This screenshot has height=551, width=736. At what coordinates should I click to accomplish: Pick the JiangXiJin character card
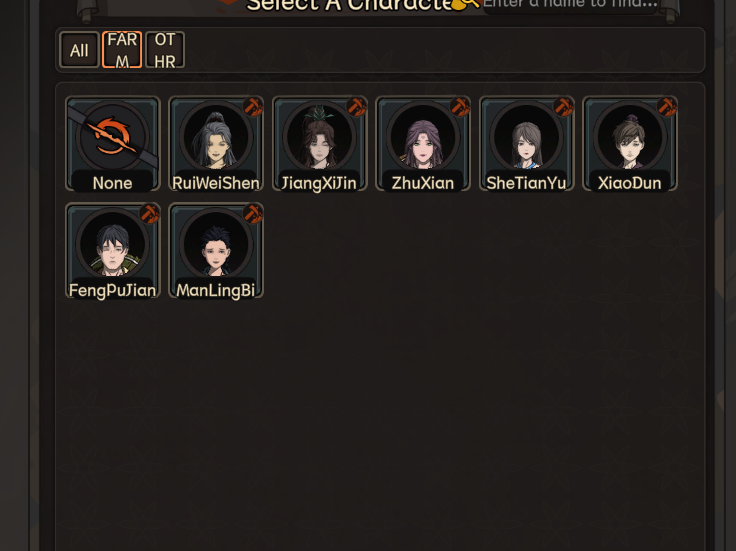[x=320, y=144]
